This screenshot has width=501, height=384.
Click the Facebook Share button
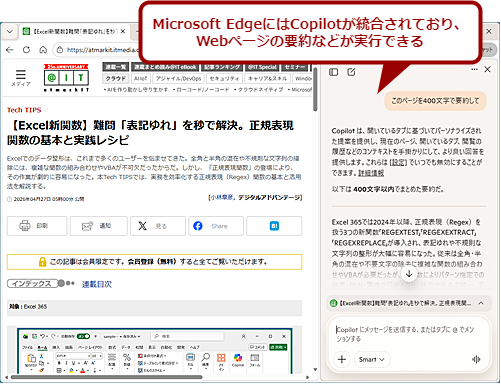click(x=216, y=226)
